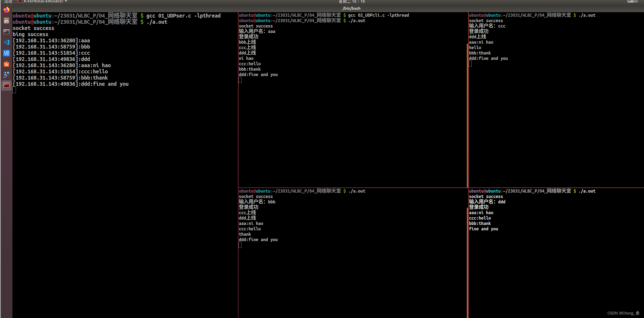
Task: Launch the Terminal icon in the dock
Action: tap(6, 32)
